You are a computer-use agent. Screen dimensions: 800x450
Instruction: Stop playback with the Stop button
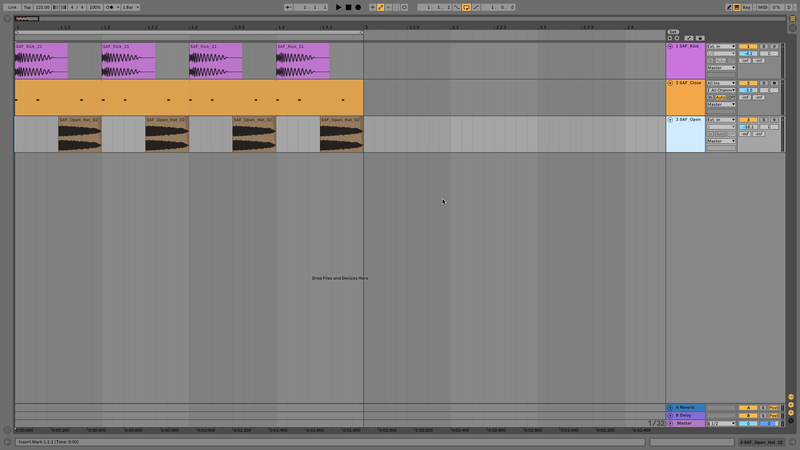tap(348, 7)
